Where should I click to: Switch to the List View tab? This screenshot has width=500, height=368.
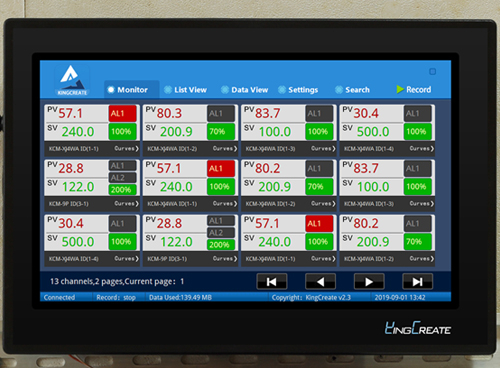point(186,90)
